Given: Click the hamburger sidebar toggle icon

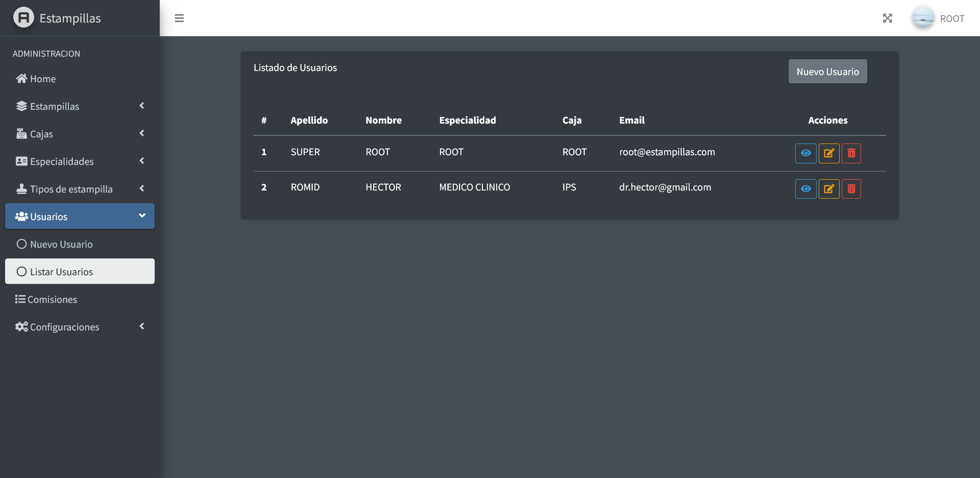Looking at the screenshot, I should coord(179,18).
